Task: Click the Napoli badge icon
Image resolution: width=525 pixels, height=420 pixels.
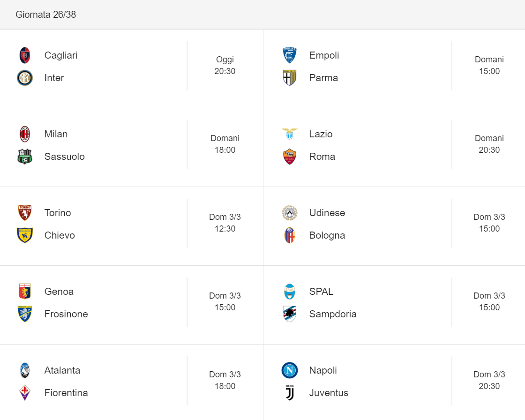Action: [x=290, y=370]
